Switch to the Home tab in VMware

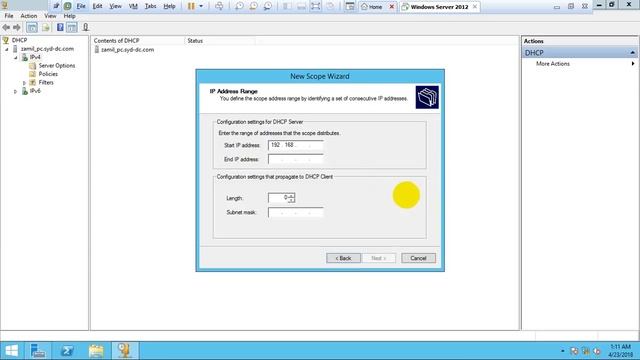372,7
